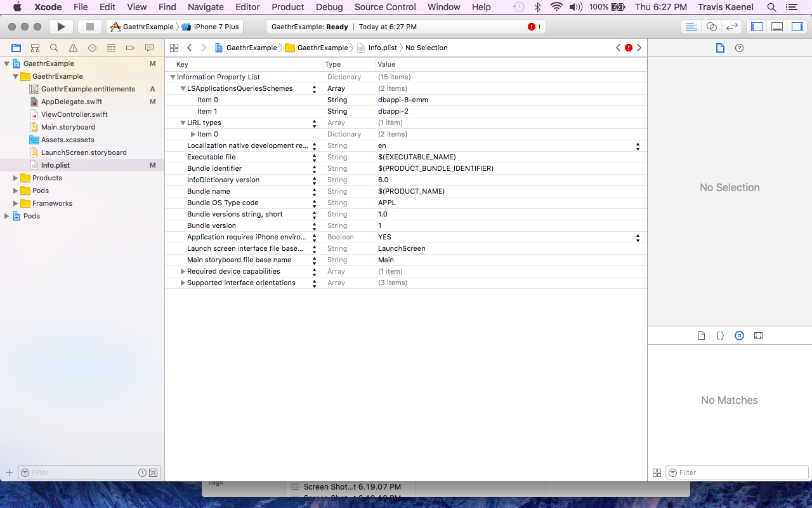Collapse the URL types array
The width and height of the screenshot is (812, 508).
pos(183,123)
